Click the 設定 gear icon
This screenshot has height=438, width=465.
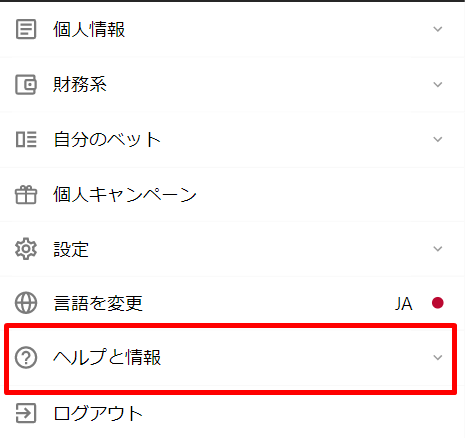click(x=26, y=249)
